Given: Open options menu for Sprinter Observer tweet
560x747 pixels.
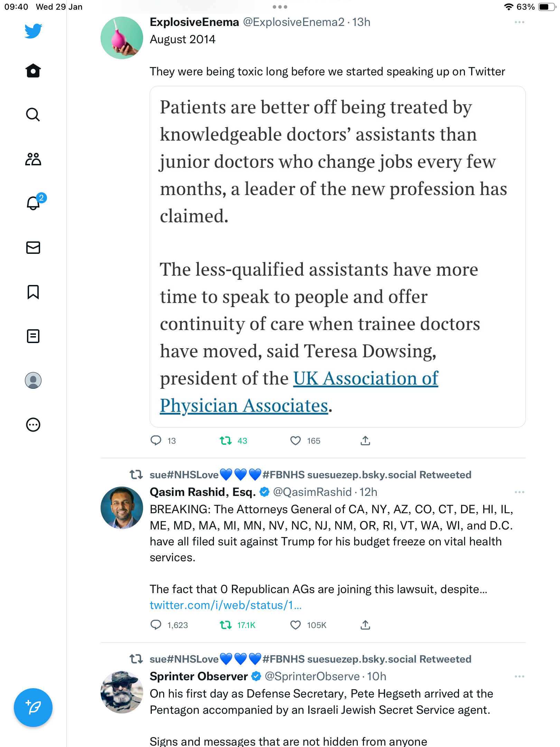Looking at the screenshot, I should click(x=519, y=676).
